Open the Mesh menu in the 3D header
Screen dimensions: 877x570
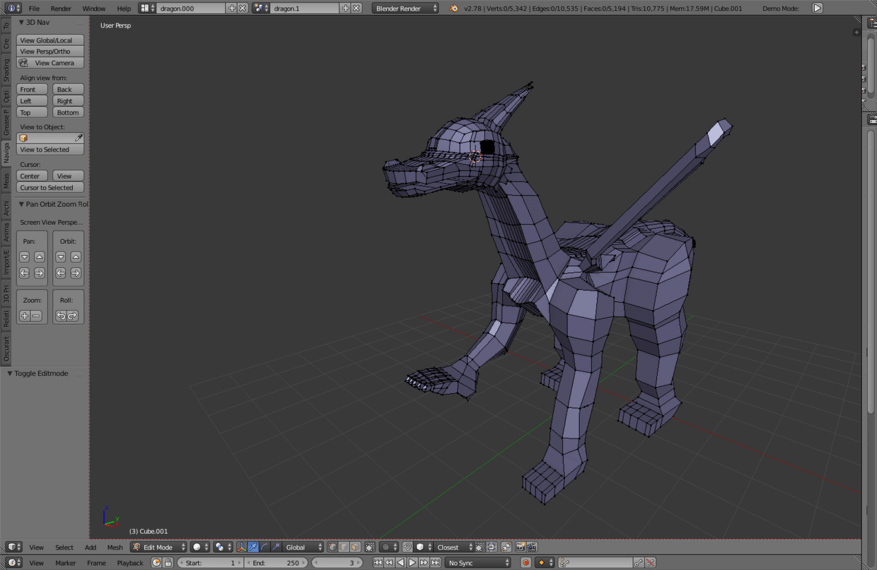[x=115, y=547]
